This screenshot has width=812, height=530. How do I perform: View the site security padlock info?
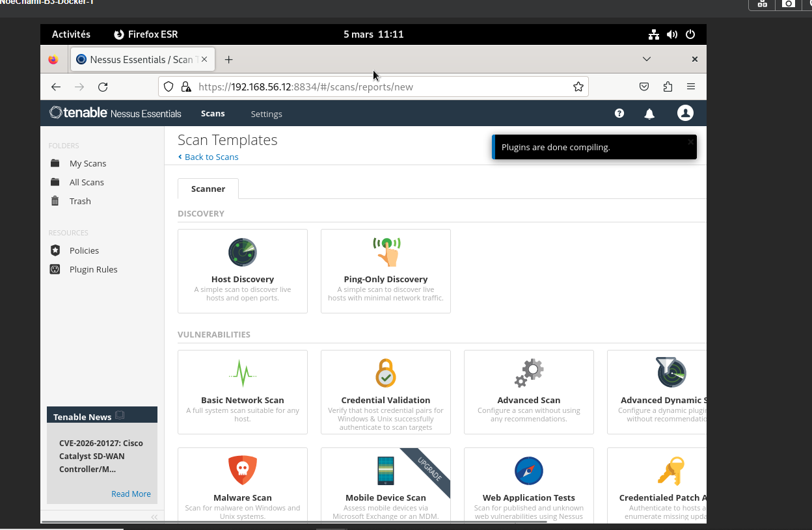pos(185,87)
